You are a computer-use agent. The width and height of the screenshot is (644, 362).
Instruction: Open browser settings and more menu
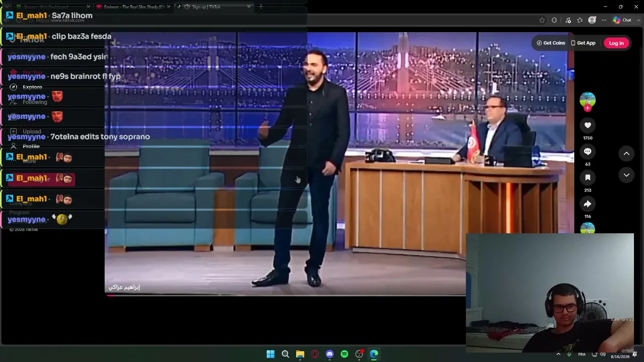[x=604, y=20]
